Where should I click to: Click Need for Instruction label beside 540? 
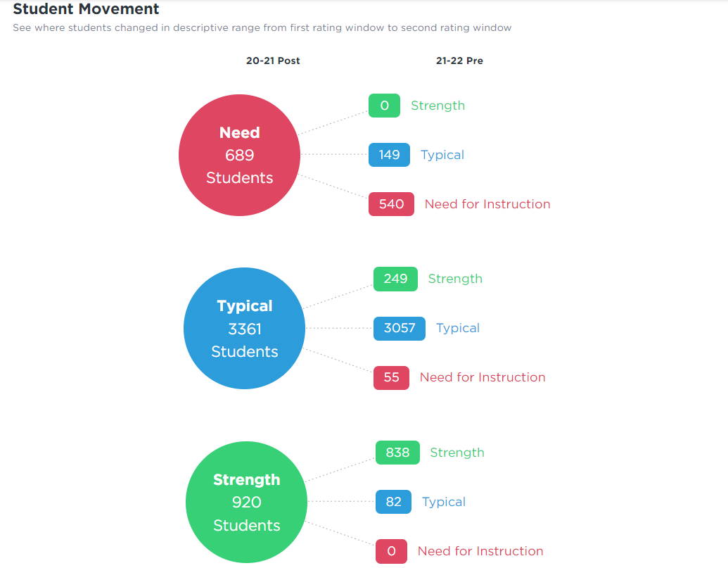click(487, 204)
